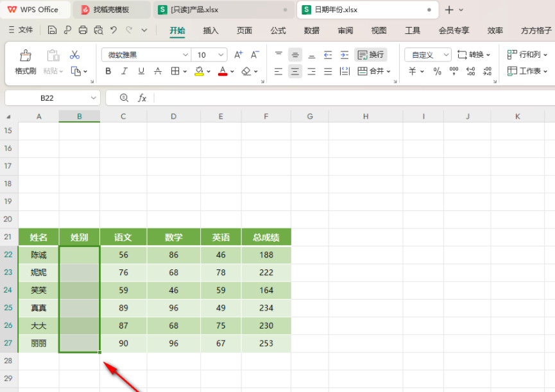This screenshot has height=392, width=555.
Task: Open the 找稻壳模板 tab
Action: [x=112, y=10]
